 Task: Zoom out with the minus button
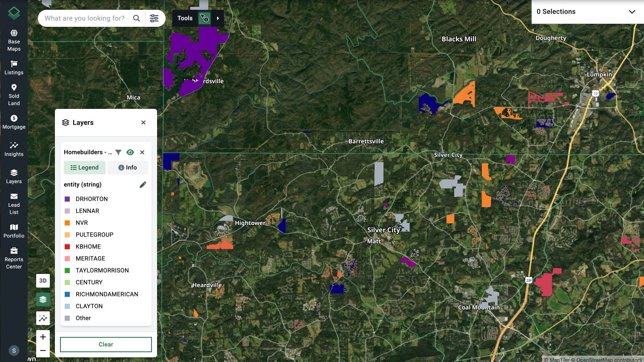click(x=43, y=351)
